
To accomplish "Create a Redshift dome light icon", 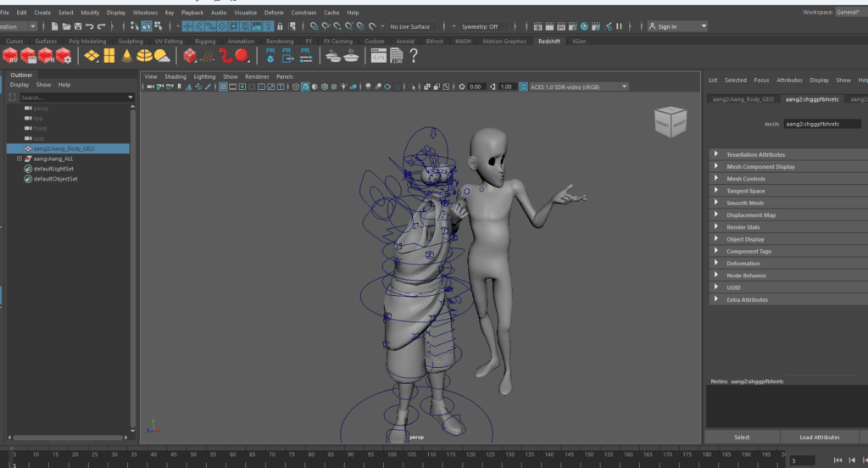I will [144, 56].
